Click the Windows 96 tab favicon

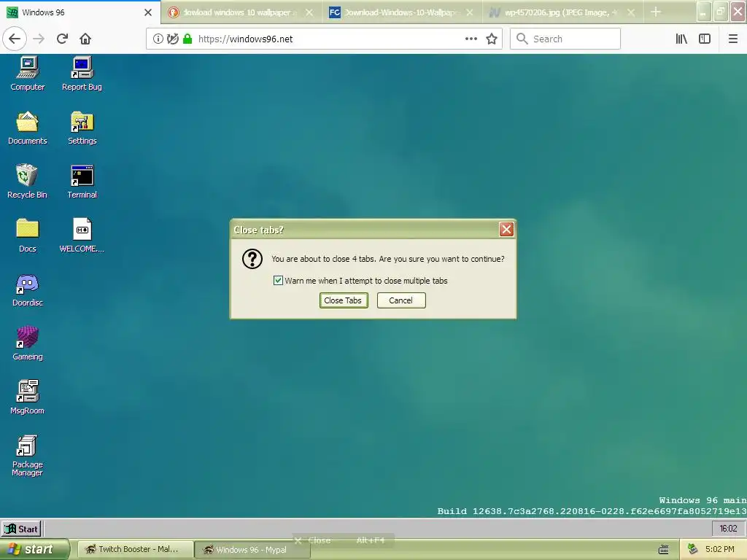pos(12,12)
